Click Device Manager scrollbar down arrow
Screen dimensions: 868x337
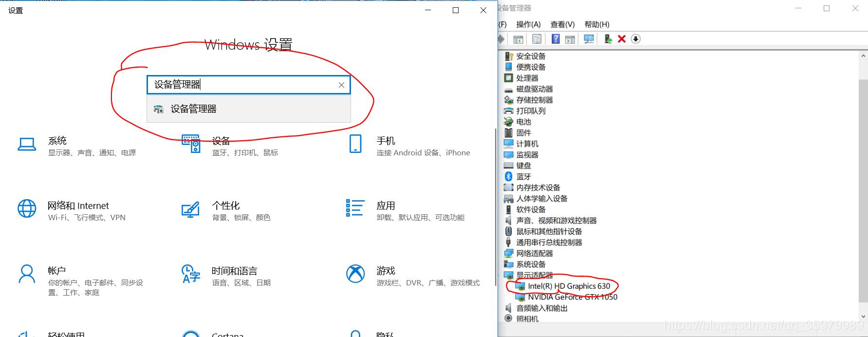pyautogui.click(x=863, y=317)
